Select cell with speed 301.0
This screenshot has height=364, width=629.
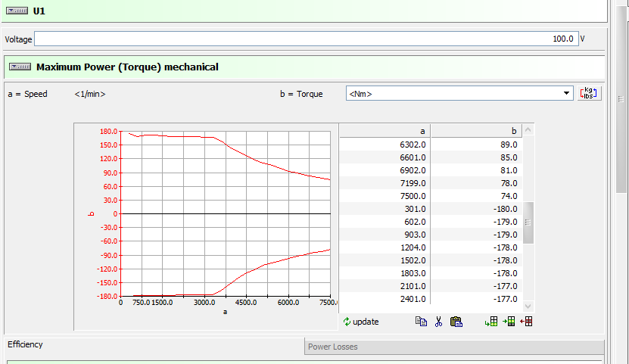coord(385,208)
